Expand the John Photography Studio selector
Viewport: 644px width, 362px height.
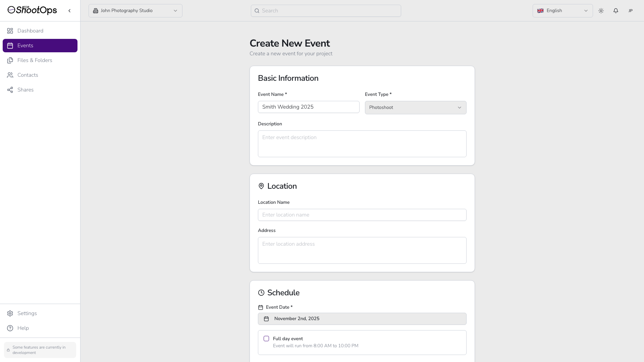(x=136, y=11)
